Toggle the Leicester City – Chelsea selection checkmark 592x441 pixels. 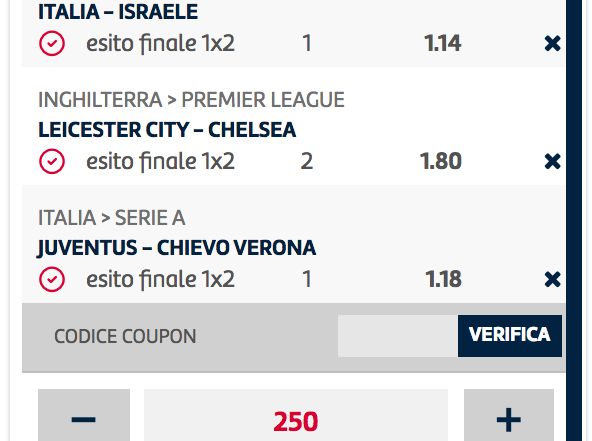52,162
